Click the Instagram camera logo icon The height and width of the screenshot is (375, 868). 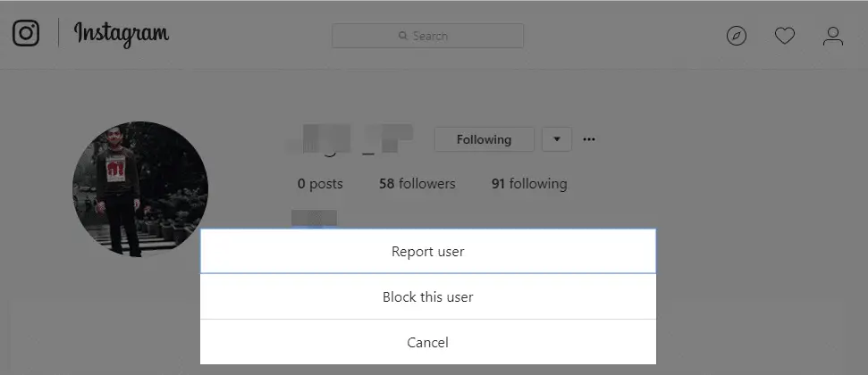tap(26, 33)
